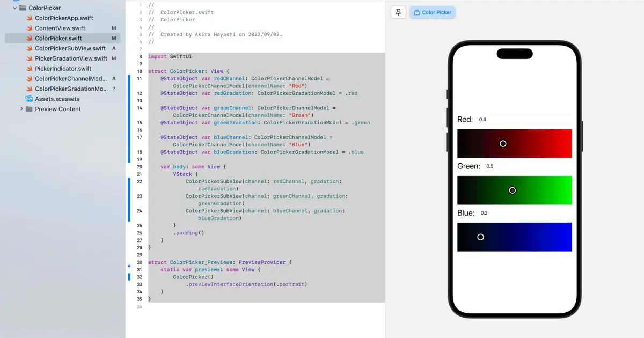Screen dimensions: 644x338
Task: Open PickerGradationView.swift file
Action: (x=71, y=58)
